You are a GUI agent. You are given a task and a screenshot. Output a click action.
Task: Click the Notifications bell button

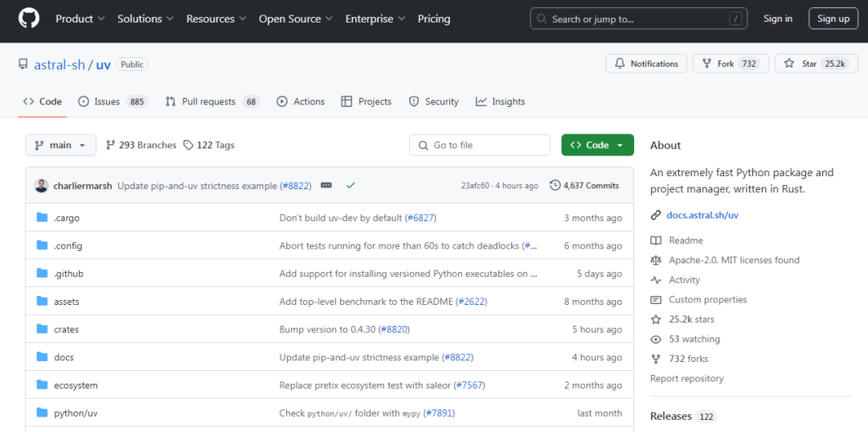pos(646,64)
